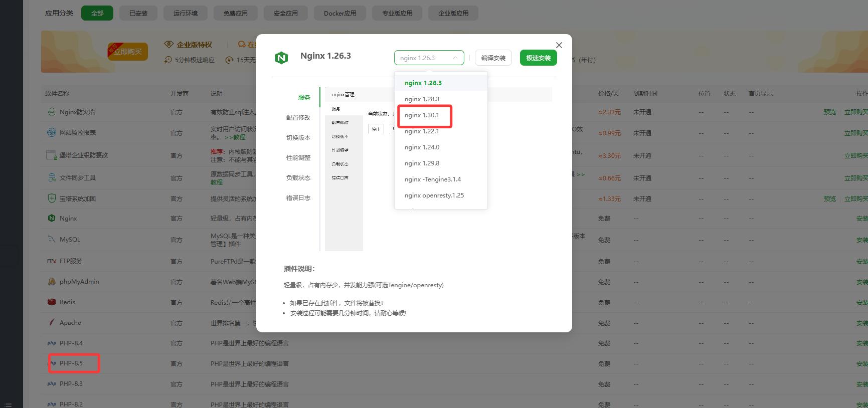This screenshot has width=868, height=408.
Task: Select nginx 1.24.0 in the dropdown list
Action: click(x=441, y=147)
